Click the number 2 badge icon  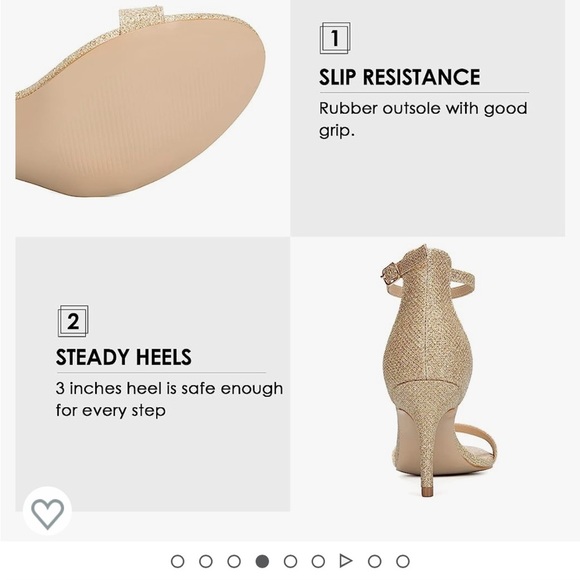73,321
